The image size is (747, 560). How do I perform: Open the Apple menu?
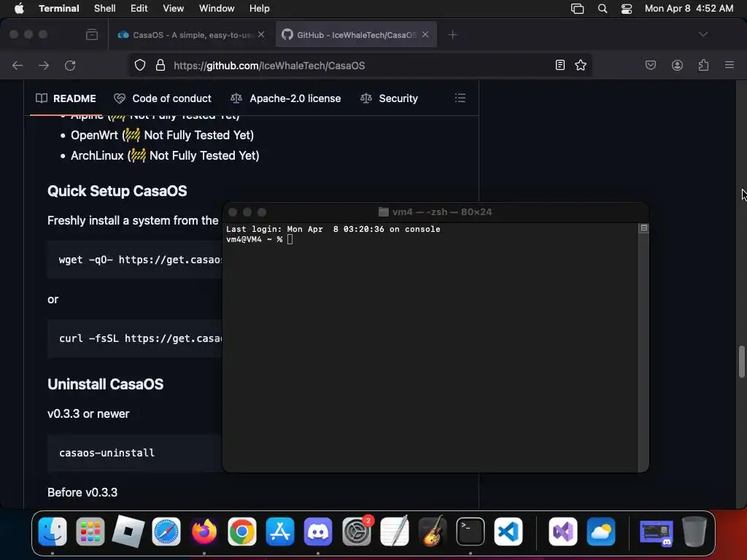[18, 8]
